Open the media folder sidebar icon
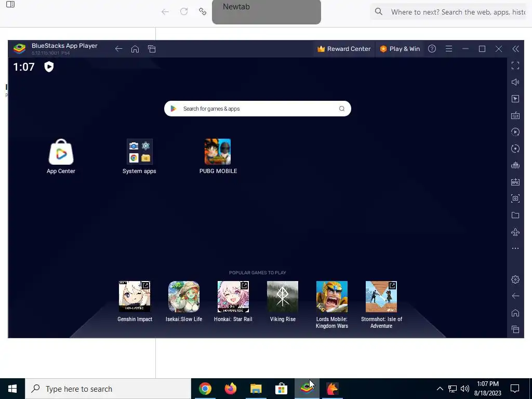Viewport: 532px width, 399px height. click(515, 215)
